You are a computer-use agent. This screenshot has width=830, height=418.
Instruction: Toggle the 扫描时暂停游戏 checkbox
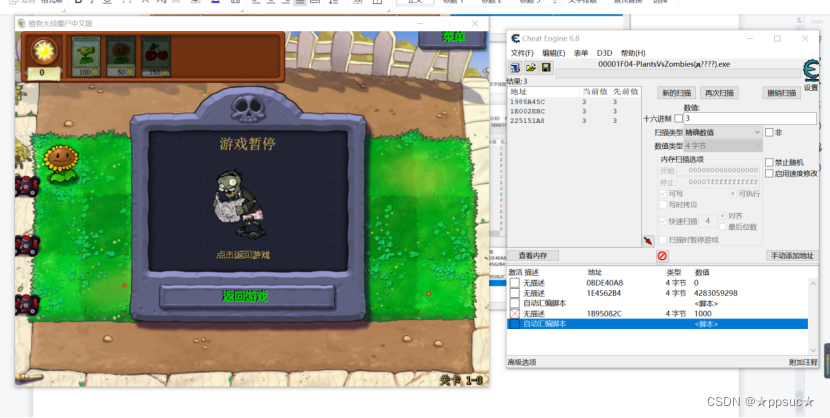coord(663,240)
